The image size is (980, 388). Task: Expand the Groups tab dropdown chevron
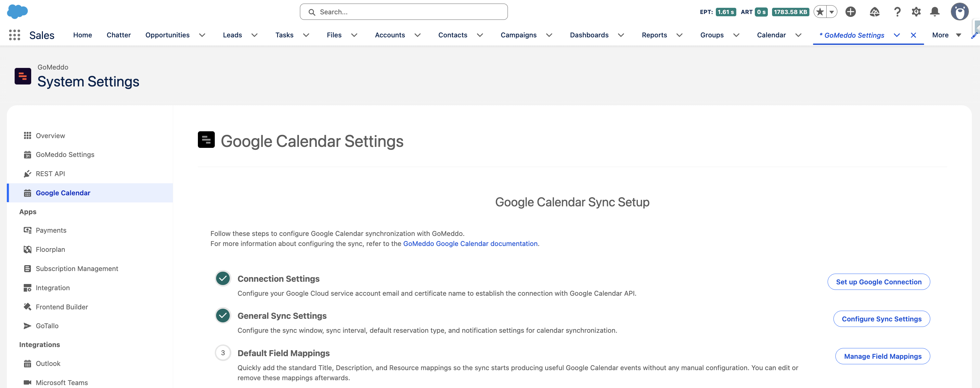737,35
